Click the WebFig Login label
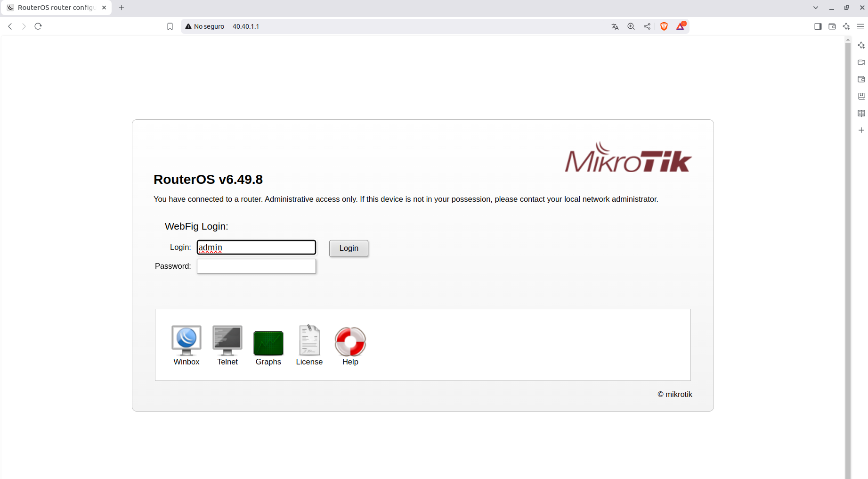Screen dimensions: 868x479 tap(196, 226)
